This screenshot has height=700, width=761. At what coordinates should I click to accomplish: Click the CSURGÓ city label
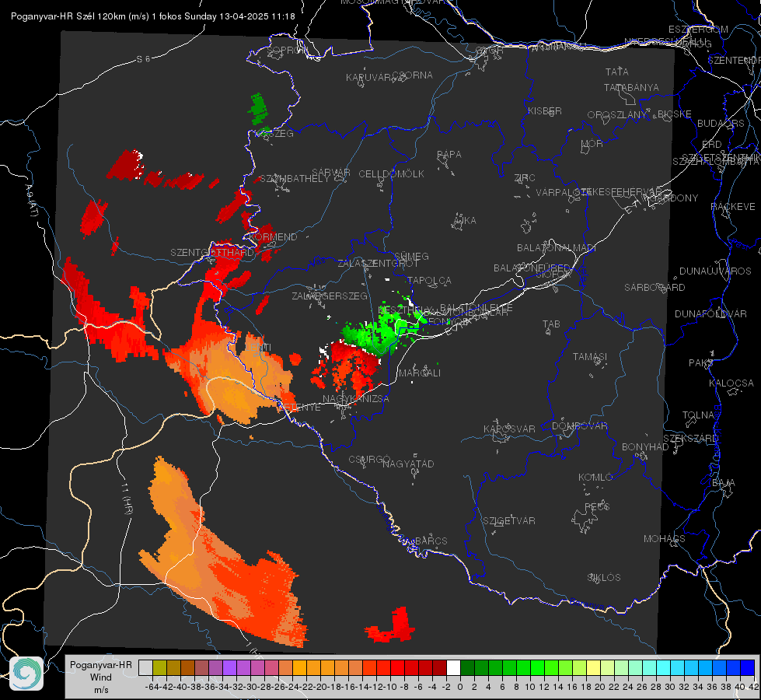click(x=369, y=460)
